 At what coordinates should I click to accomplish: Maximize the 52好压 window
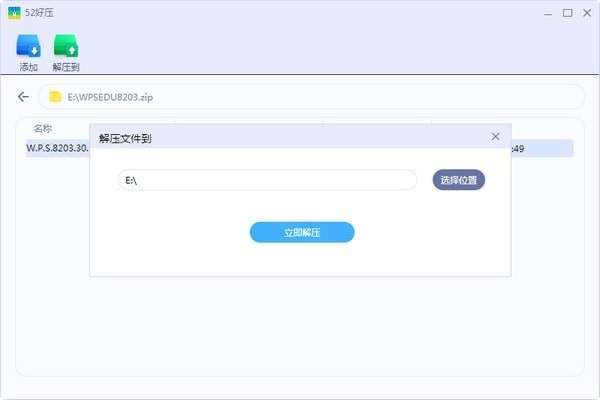click(x=567, y=13)
